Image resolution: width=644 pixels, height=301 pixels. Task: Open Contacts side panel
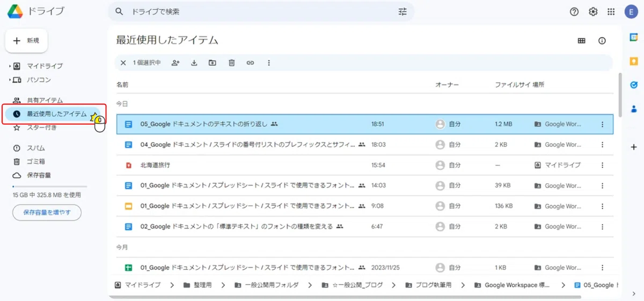[634, 109]
